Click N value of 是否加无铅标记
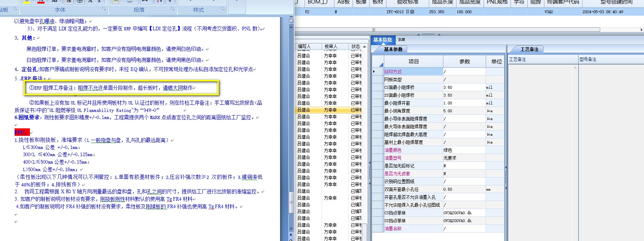The width and height of the screenshot is (644, 241). pos(464,166)
